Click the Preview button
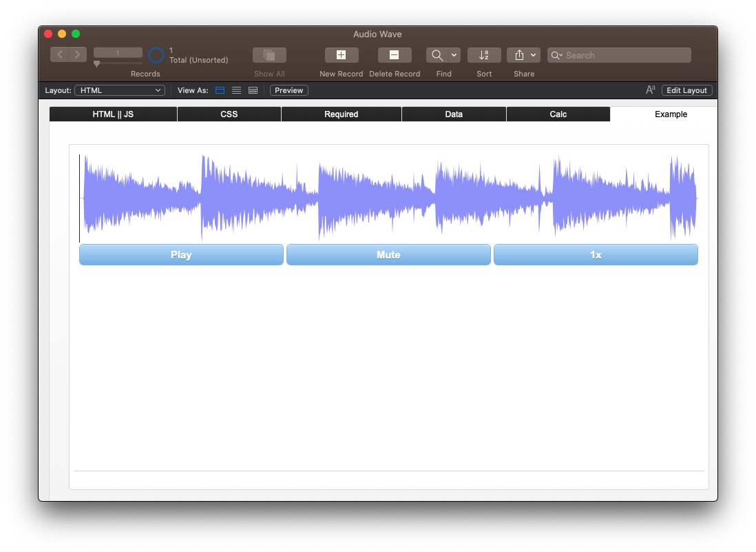Image resolution: width=756 pixels, height=552 pixels. (288, 90)
